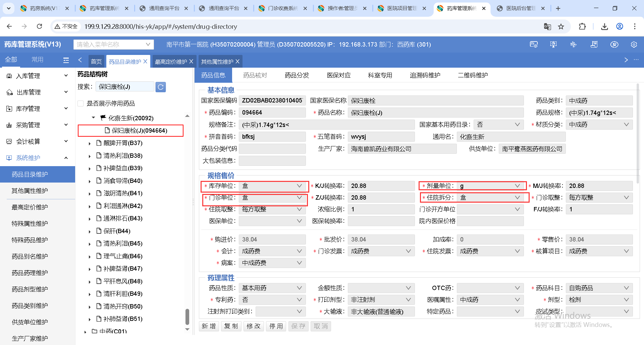Open 最高定价维护 in the sidebar
Viewport: 644px width, 345px height.
pyautogui.click(x=30, y=207)
